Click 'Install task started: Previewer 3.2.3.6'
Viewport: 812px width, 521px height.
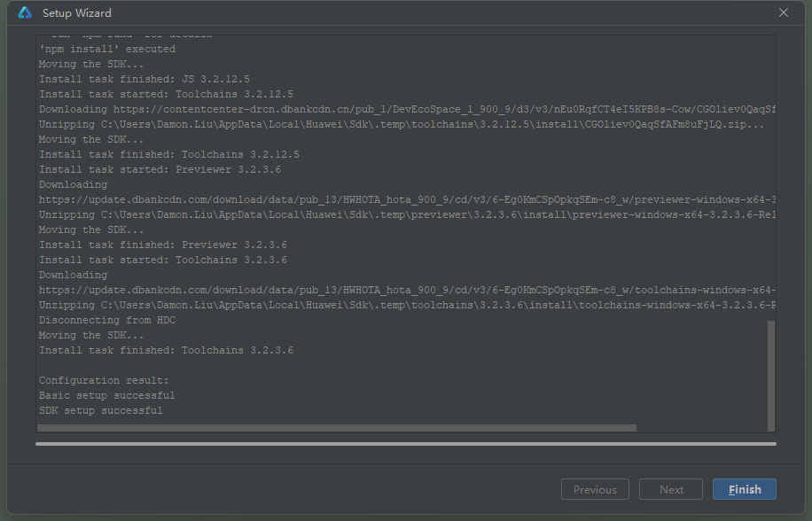[160, 170]
